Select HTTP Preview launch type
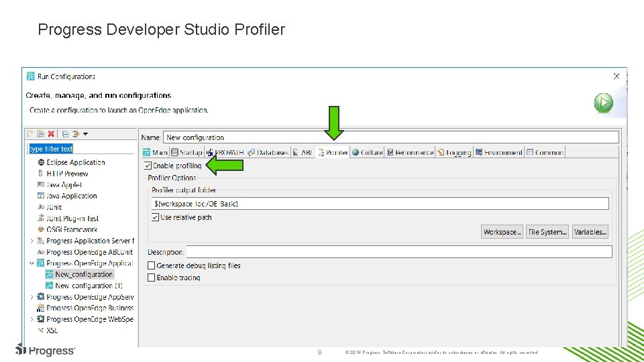Screen dimensions: 644x362 (x=67, y=174)
